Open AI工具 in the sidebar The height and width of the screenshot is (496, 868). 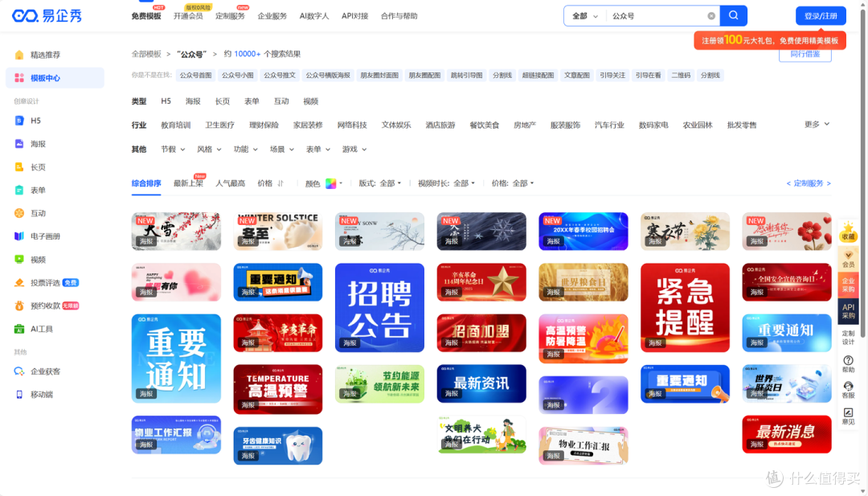42,329
